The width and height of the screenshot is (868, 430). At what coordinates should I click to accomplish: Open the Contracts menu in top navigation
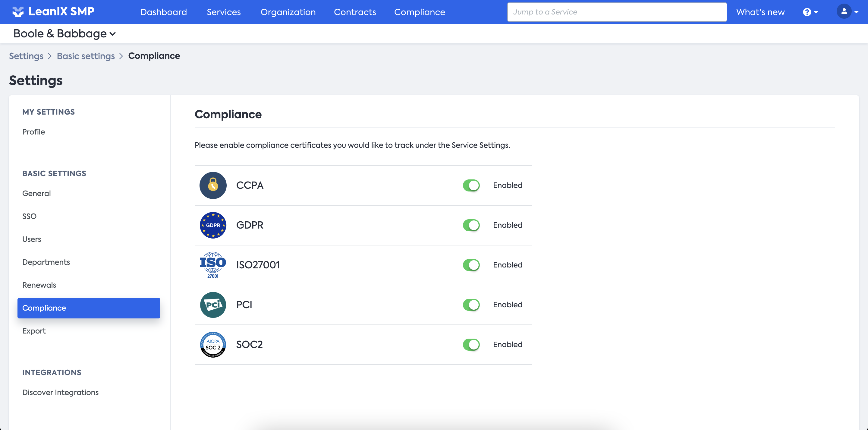click(x=354, y=12)
